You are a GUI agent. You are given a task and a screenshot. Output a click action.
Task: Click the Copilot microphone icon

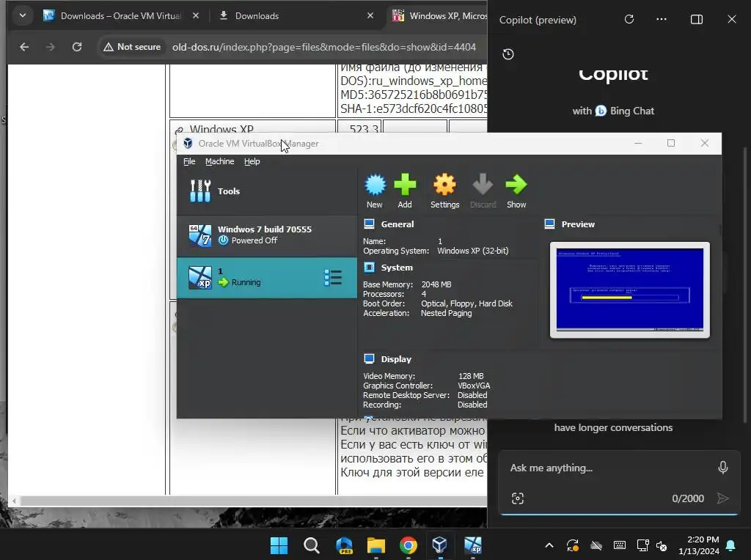(x=722, y=467)
